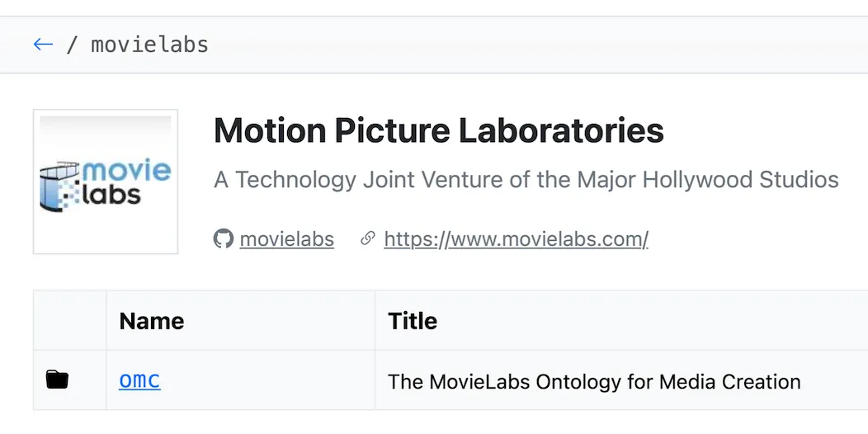Visit the https://www.movielabs.com/ website link
868x434 pixels.
[x=516, y=239]
